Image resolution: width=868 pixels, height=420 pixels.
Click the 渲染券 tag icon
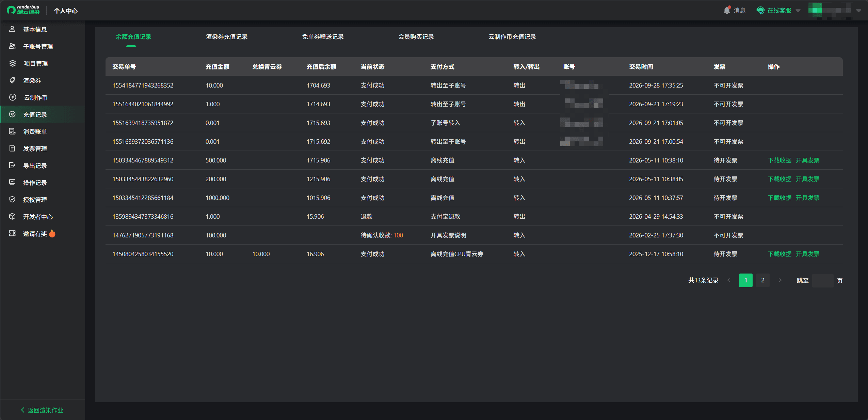(x=12, y=80)
